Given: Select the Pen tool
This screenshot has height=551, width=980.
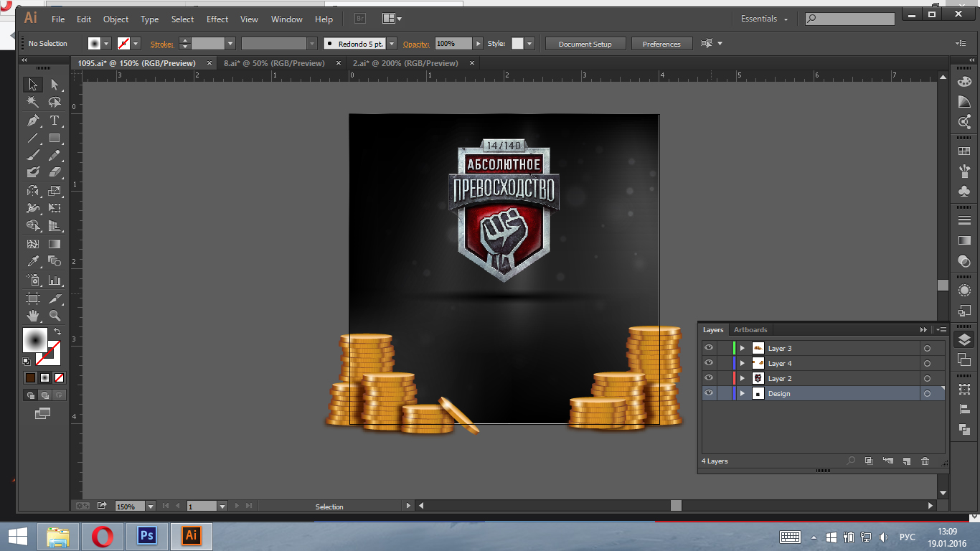Looking at the screenshot, I should point(33,121).
